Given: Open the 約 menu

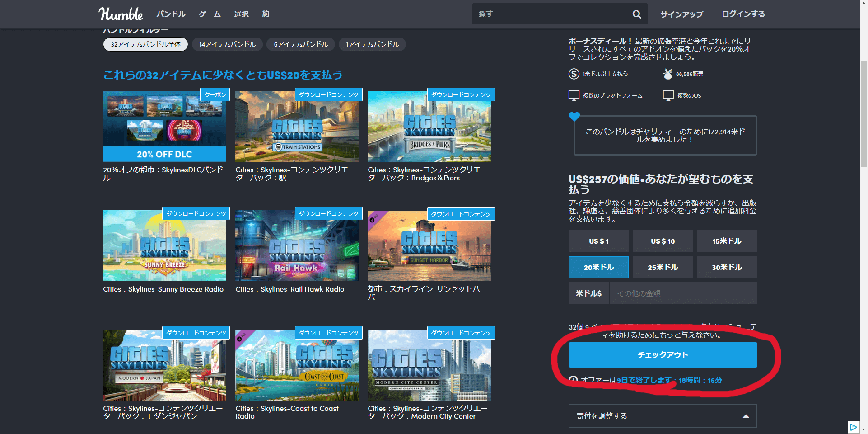Looking at the screenshot, I should 266,14.
